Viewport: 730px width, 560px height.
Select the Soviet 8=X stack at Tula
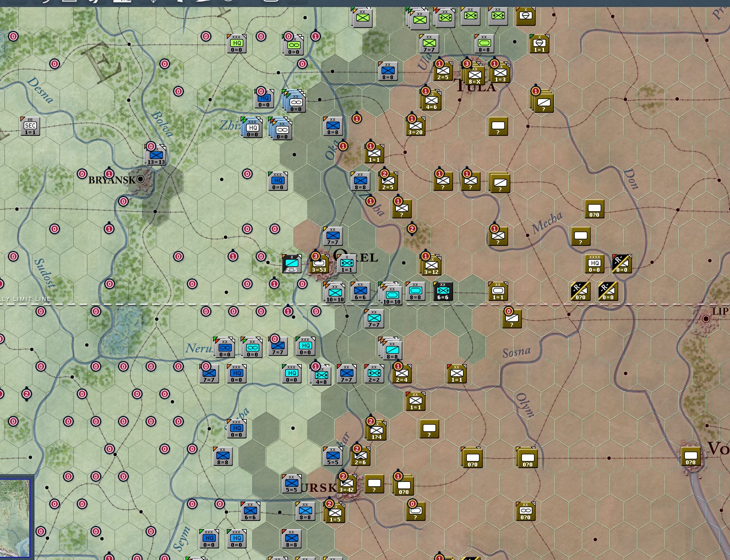pyautogui.click(x=475, y=73)
